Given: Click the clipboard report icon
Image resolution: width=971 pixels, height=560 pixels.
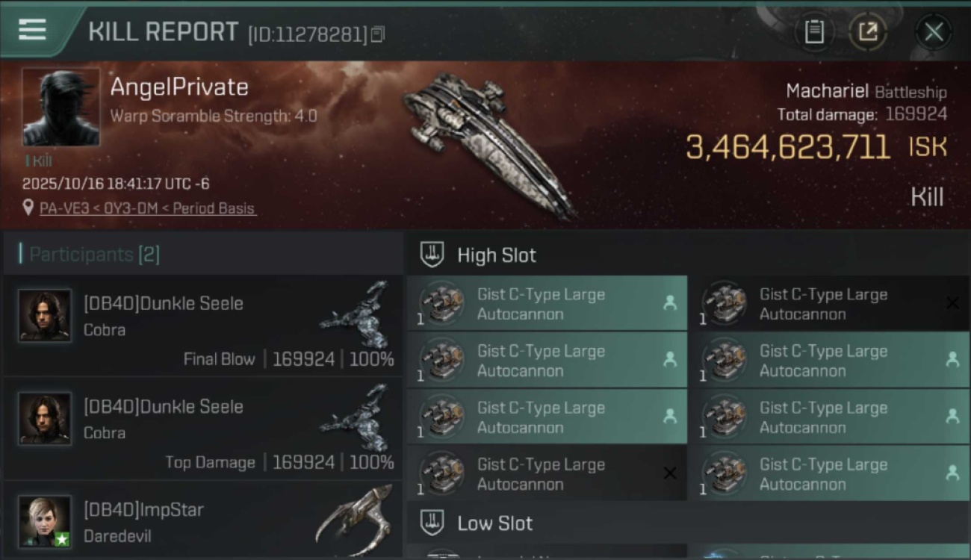Looking at the screenshot, I should tap(814, 32).
